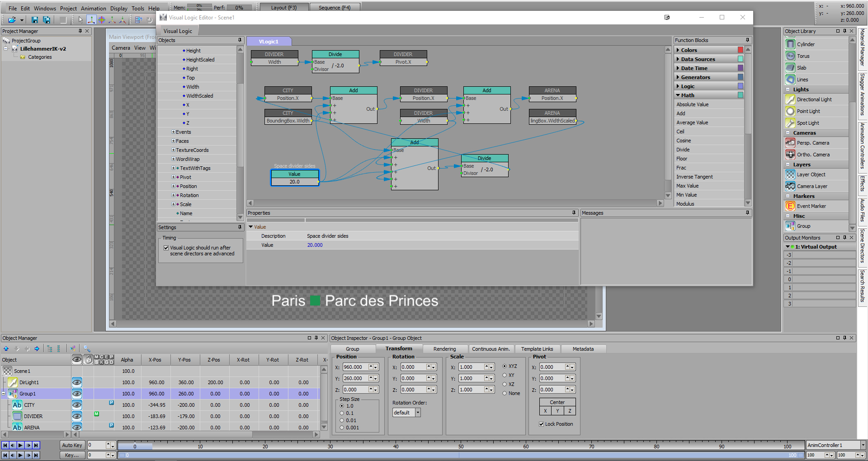Screen dimensions: 868x461
Task: Click the save all floppies icon
Action: (x=47, y=20)
